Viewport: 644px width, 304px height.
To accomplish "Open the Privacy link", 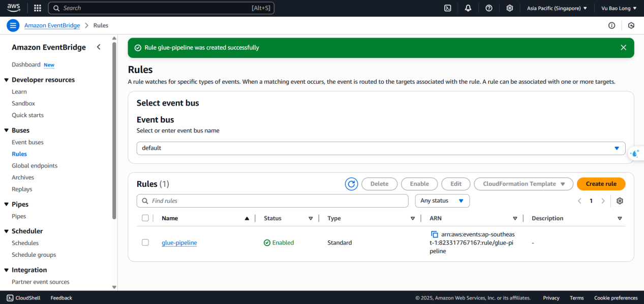I will point(551,298).
